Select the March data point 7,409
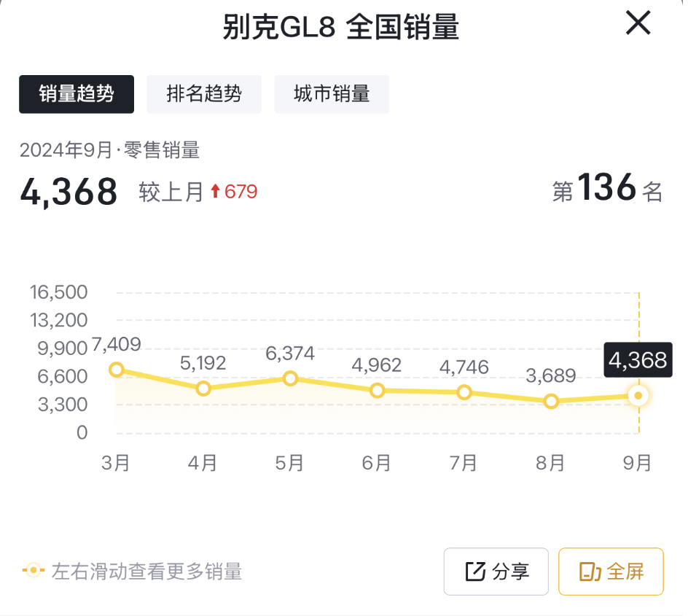This screenshot has width=688, height=616. [116, 370]
